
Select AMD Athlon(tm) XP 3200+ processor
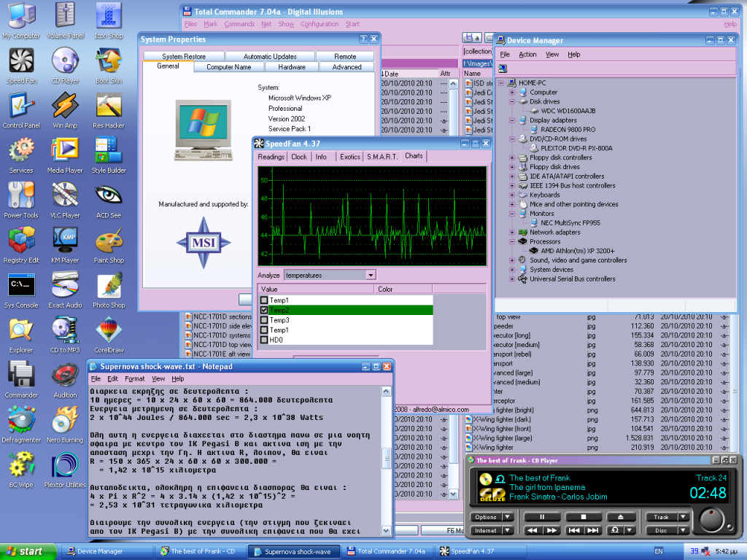[x=577, y=251]
